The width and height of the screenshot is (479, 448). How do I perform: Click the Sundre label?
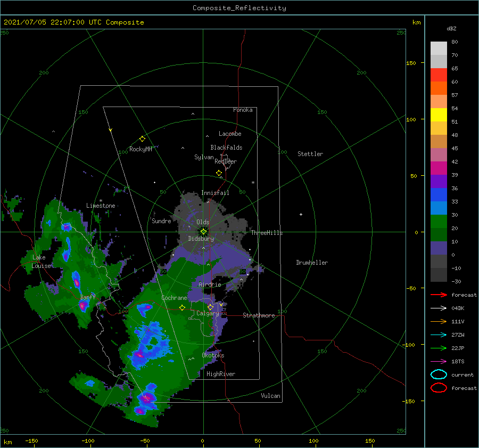click(161, 221)
